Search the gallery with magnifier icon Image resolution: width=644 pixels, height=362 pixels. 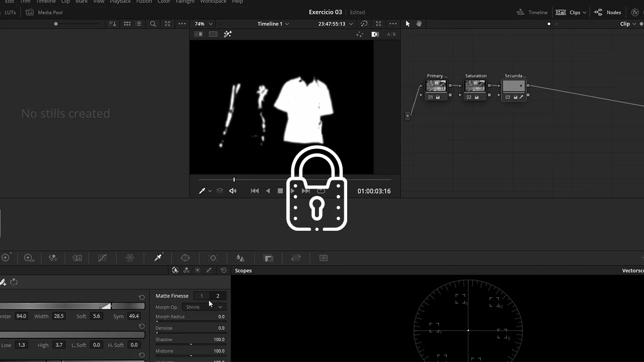pos(153,24)
